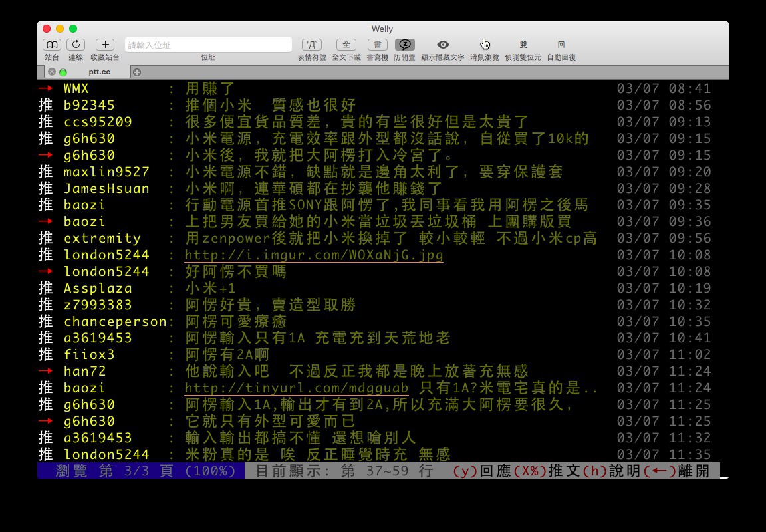Click username ccs95209
The width and height of the screenshot is (766, 532).
pyautogui.click(x=98, y=122)
